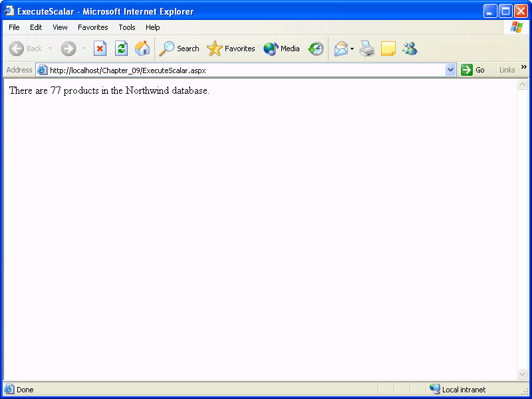Image resolution: width=532 pixels, height=399 pixels.
Task: Click the Favorites star toolbar button
Action: pyautogui.click(x=231, y=49)
